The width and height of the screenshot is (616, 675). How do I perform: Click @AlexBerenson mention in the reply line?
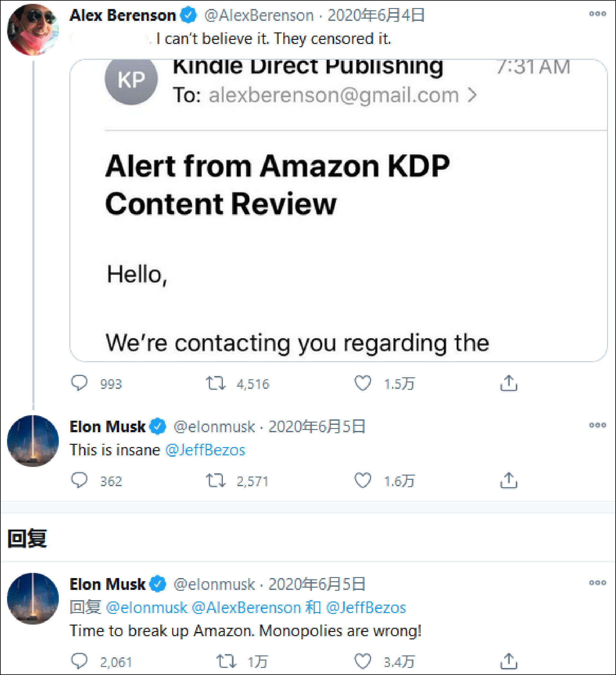(x=246, y=608)
